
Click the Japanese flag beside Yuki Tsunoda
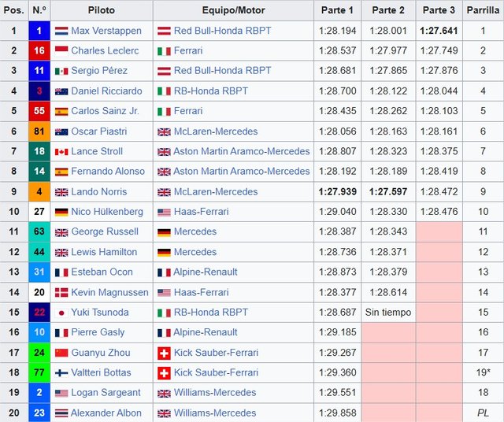[61, 313]
